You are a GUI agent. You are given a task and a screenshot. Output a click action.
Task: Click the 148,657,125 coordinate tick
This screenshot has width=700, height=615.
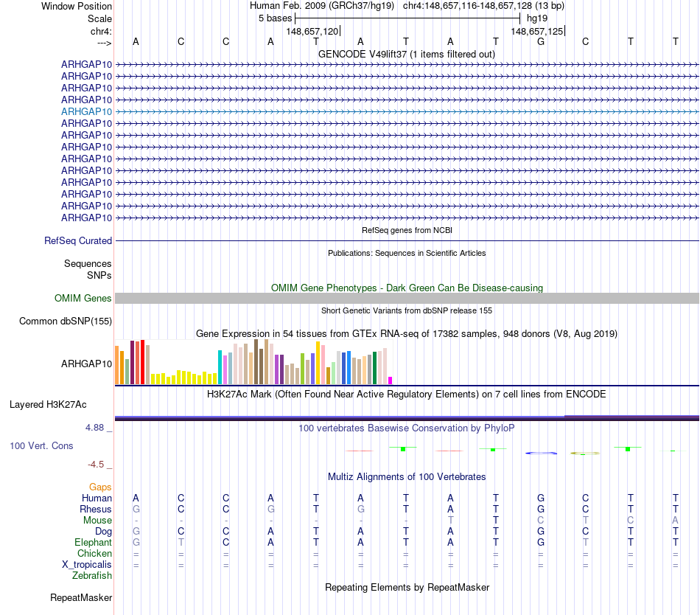537,31
